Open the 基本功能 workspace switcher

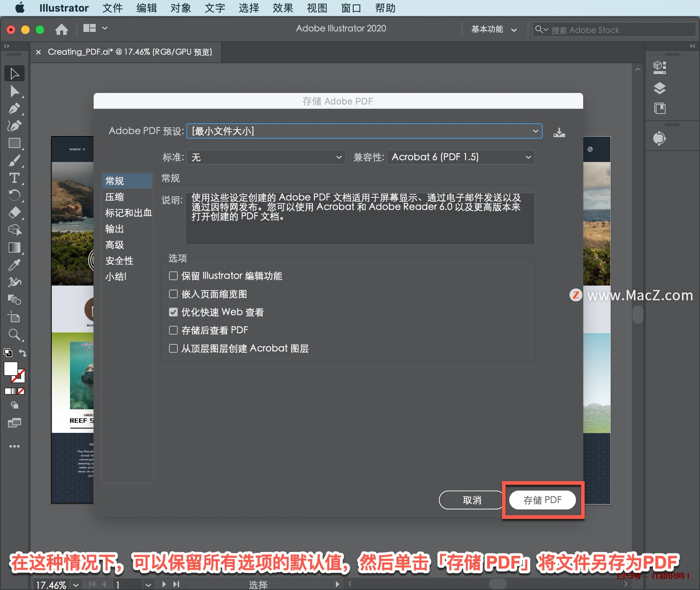494,30
